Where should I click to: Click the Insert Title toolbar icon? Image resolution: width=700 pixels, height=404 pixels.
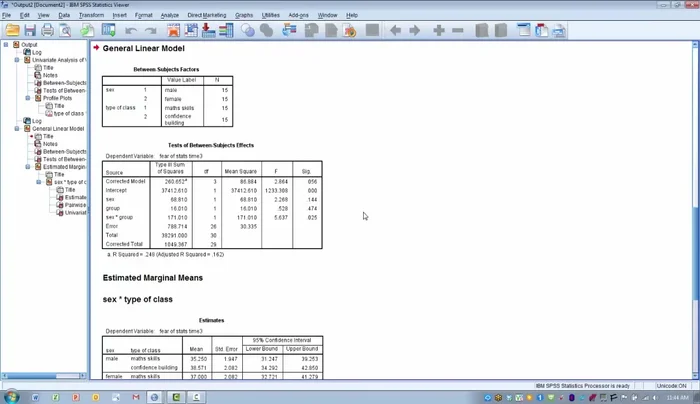pos(542,30)
